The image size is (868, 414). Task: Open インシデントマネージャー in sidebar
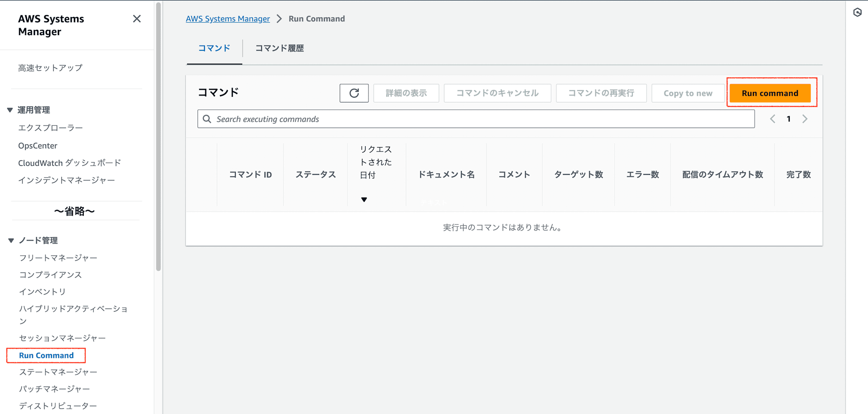click(x=66, y=180)
